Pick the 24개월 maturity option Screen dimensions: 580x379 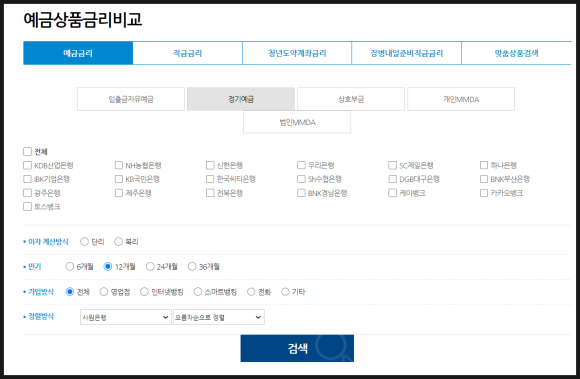pyautogui.click(x=150, y=266)
